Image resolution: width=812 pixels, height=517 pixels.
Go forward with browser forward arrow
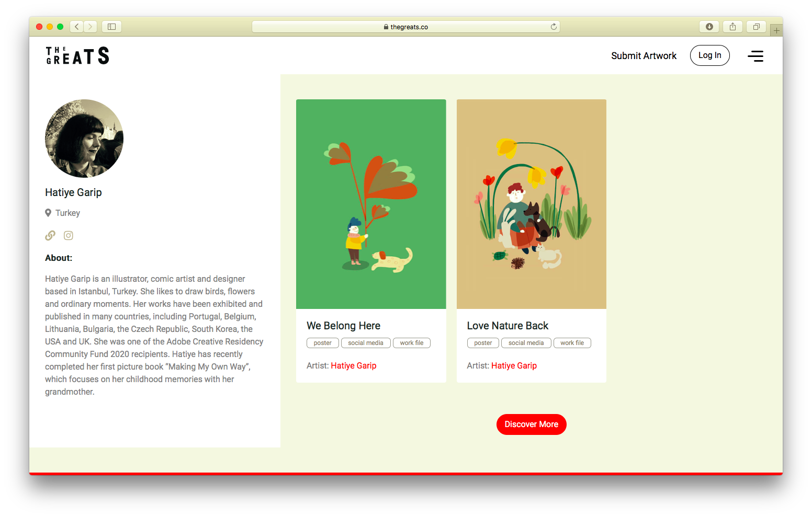coord(90,27)
